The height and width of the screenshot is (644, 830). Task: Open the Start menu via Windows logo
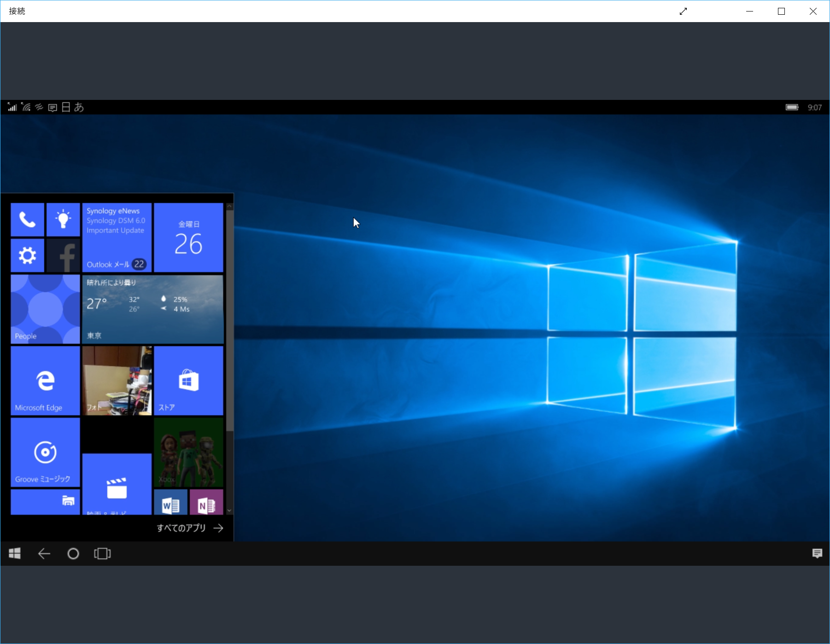click(15, 554)
